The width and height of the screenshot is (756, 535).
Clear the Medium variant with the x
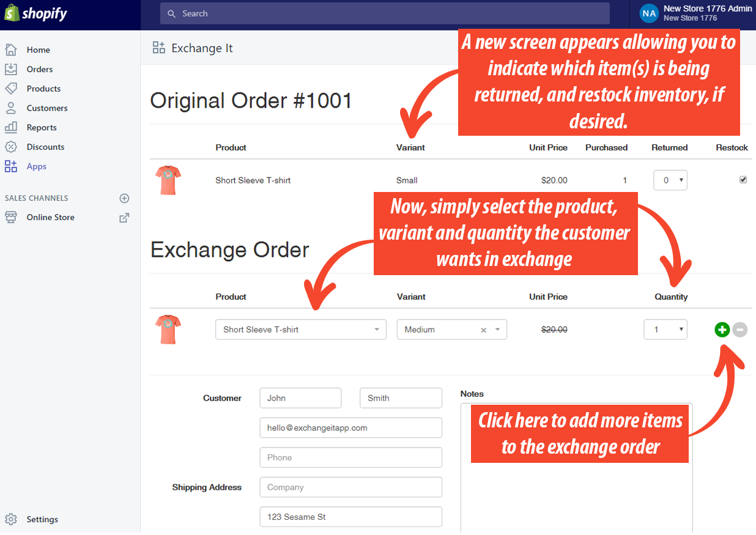tap(483, 330)
